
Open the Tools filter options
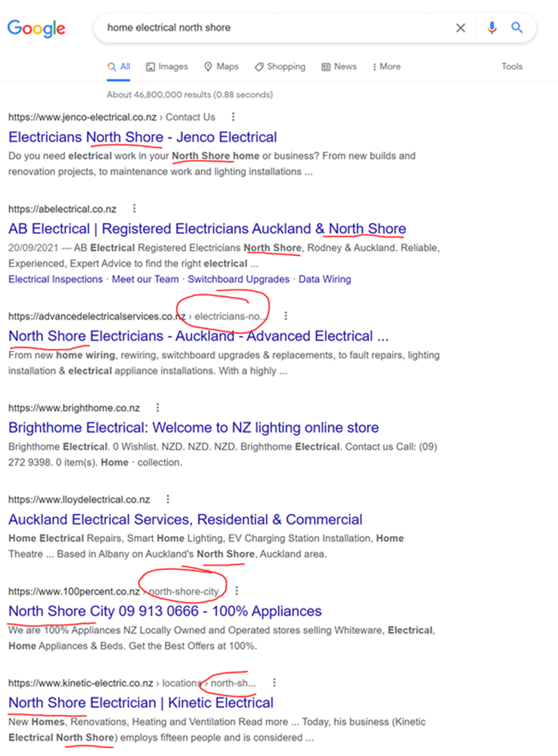512,67
